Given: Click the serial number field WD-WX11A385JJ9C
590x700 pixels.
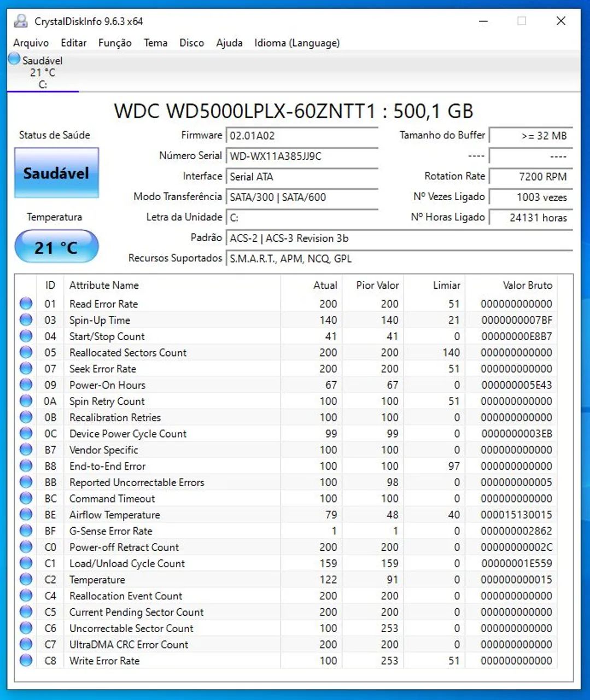Looking at the screenshot, I should click(x=302, y=156).
